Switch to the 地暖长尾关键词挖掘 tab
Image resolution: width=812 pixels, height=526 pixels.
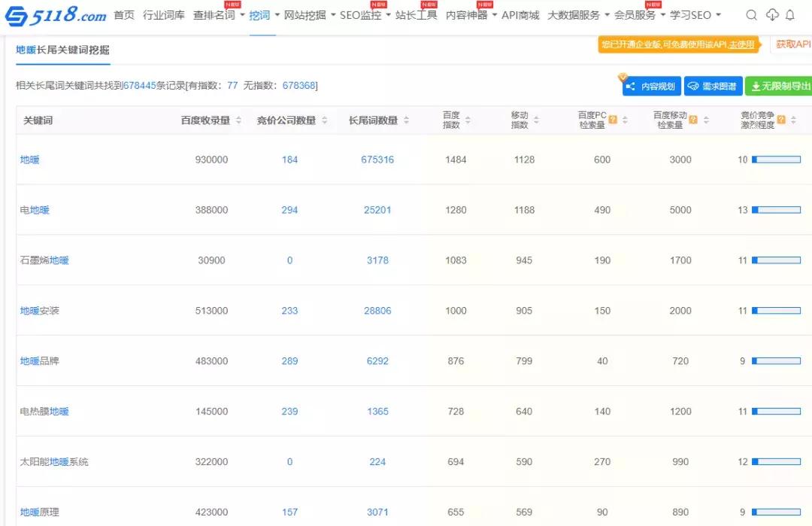point(62,50)
